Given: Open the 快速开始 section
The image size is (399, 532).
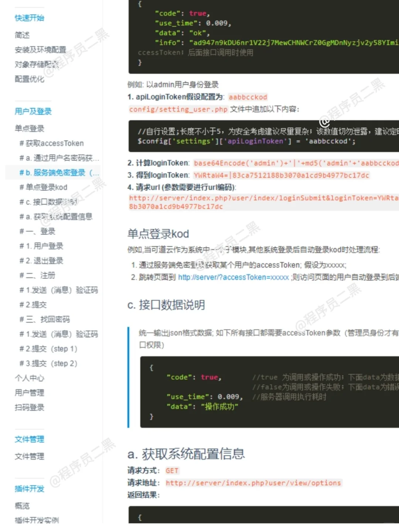Looking at the screenshot, I should tap(29, 17).
